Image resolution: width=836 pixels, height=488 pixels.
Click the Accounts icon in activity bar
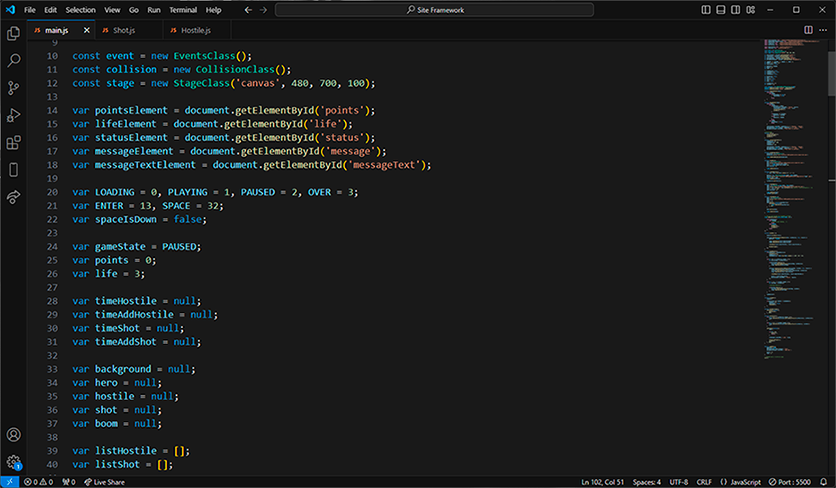(x=14, y=435)
